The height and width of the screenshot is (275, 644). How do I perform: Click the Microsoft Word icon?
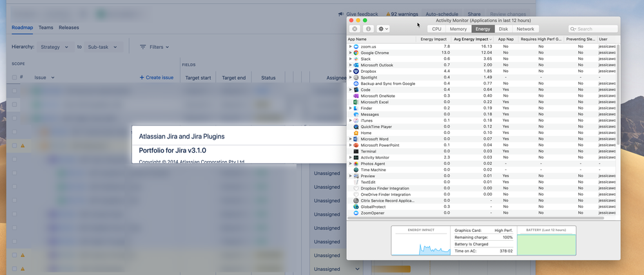[x=356, y=139]
